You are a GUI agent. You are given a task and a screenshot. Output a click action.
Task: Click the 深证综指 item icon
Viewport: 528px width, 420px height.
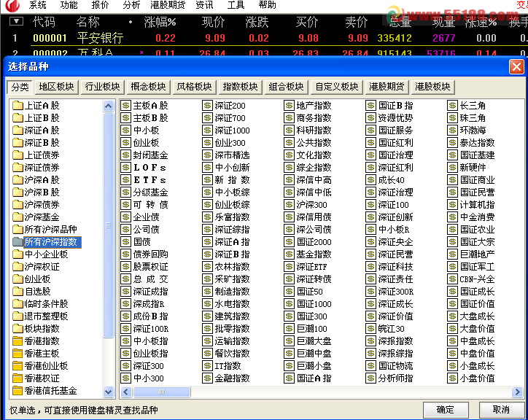pos(207,230)
